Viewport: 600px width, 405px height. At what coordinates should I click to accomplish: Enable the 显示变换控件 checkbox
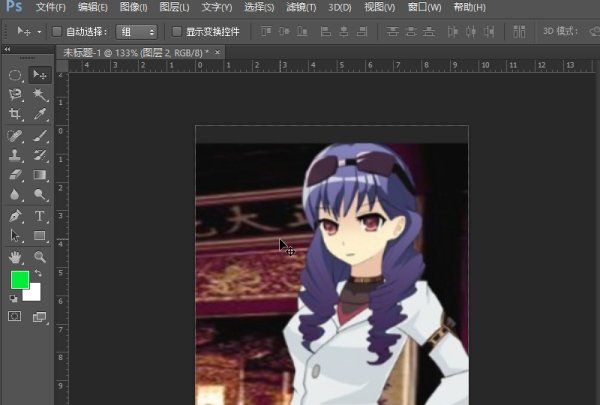point(176,31)
